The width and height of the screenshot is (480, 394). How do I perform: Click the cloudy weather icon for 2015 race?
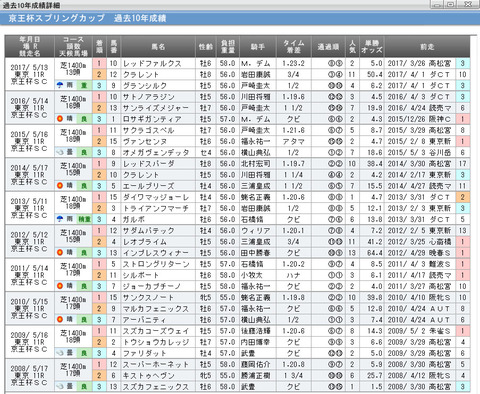click(x=60, y=152)
